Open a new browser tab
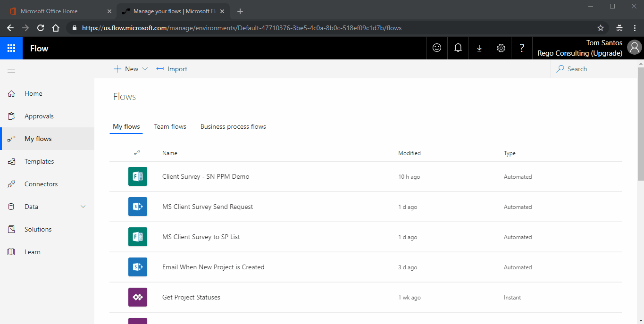The height and width of the screenshot is (324, 644). coord(240,11)
